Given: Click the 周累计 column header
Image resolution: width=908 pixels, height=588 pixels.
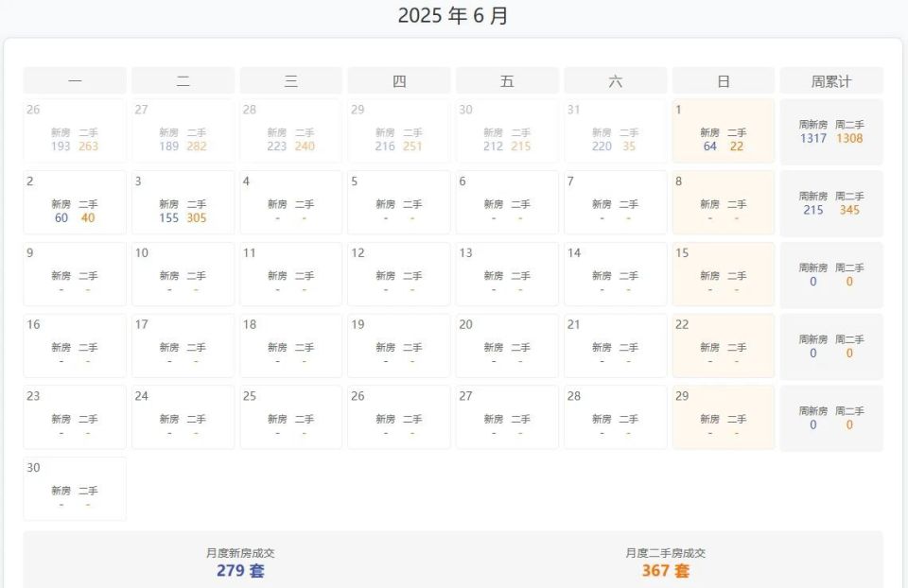Looking at the screenshot, I should click(x=831, y=81).
